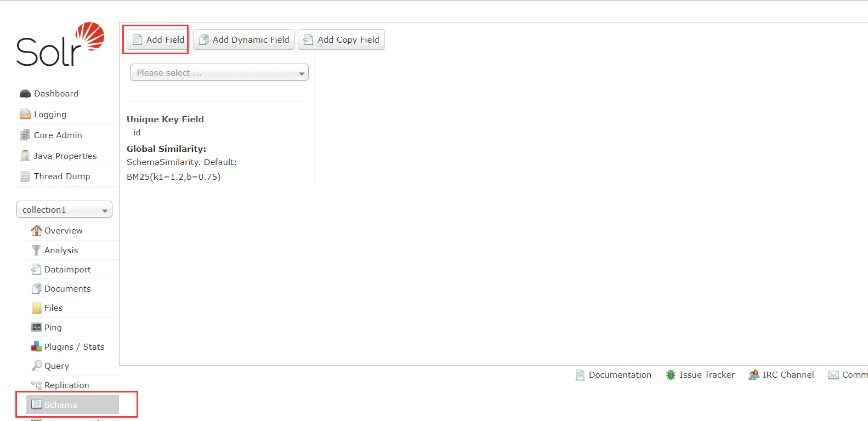Open the Analysis page
Screen dimensions: 868x421
(72, 250)
